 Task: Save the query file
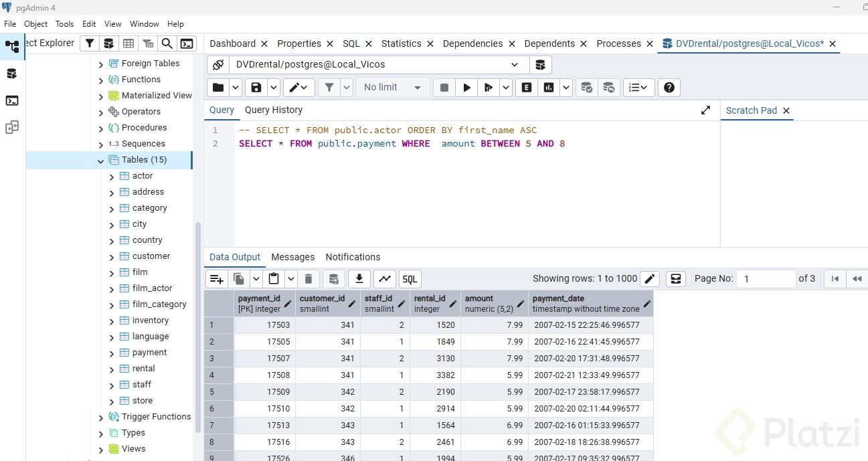click(256, 88)
